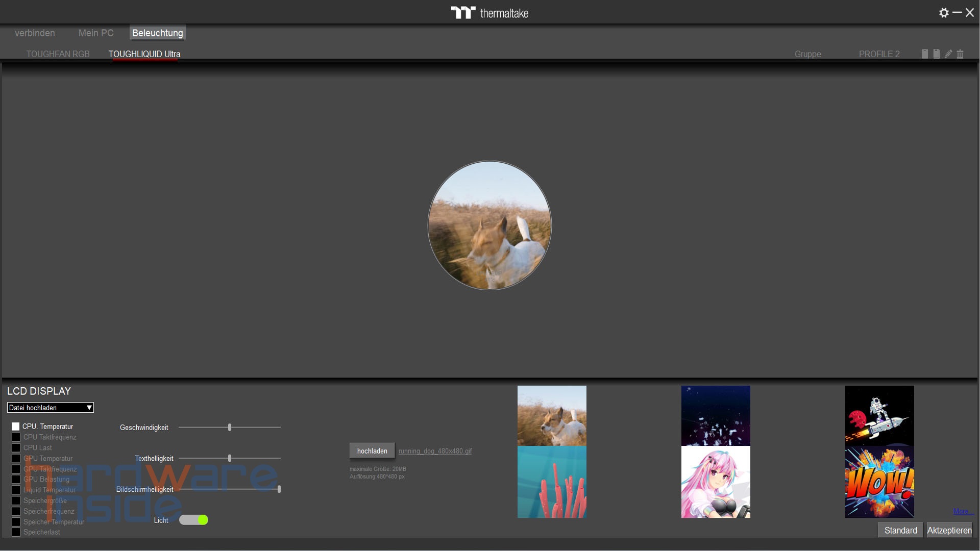Delete profile with trash icon

(960, 54)
